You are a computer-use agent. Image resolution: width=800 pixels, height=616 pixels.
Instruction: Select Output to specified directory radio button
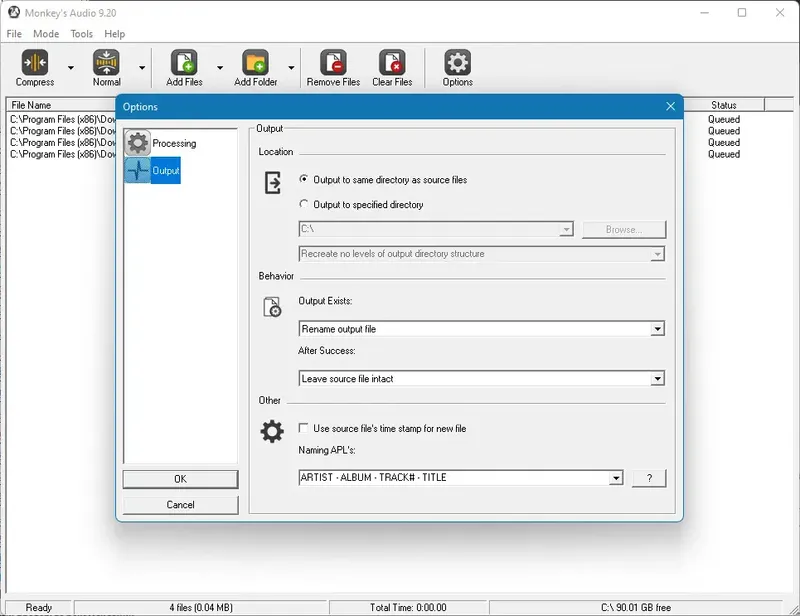click(x=304, y=204)
